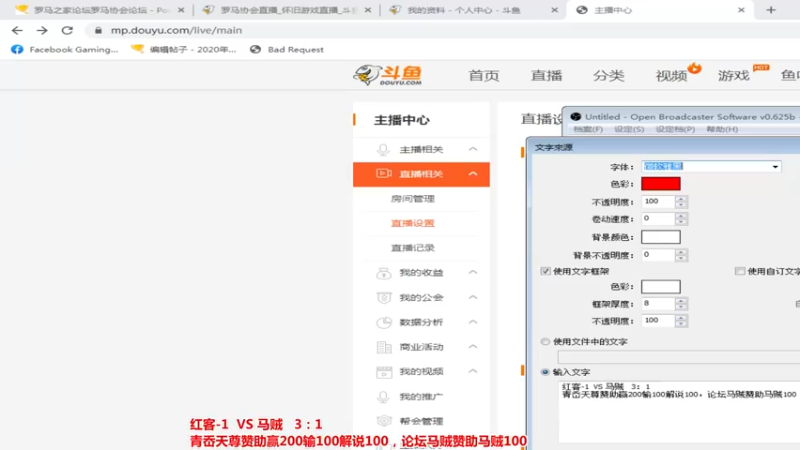Click the shield icon beside 我的公会
800x450 pixels.
[384, 297]
